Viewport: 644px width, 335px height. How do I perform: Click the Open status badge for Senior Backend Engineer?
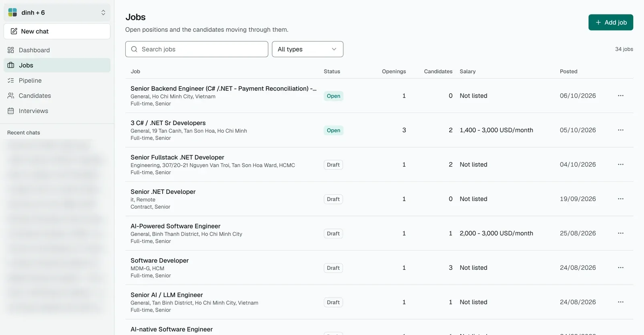click(333, 96)
